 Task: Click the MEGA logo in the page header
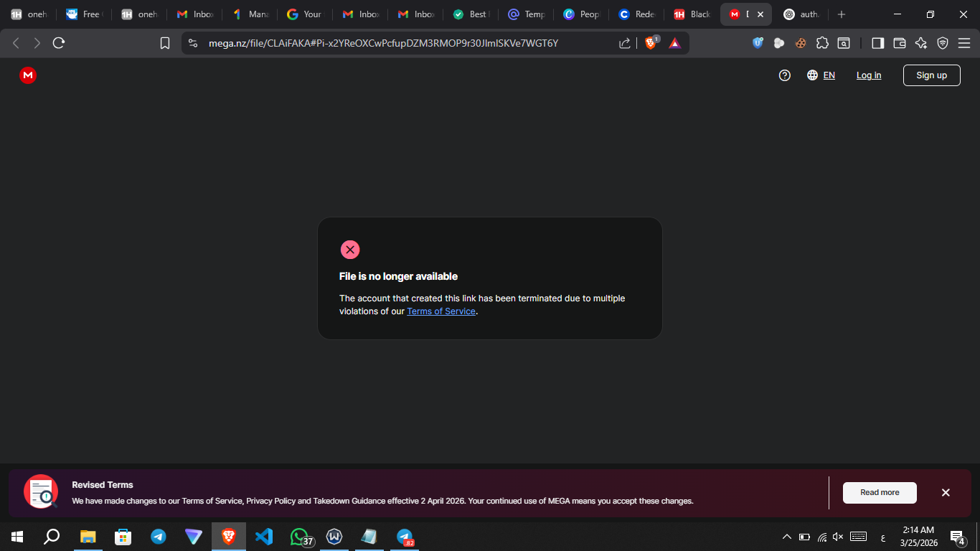pyautogui.click(x=28, y=75)
